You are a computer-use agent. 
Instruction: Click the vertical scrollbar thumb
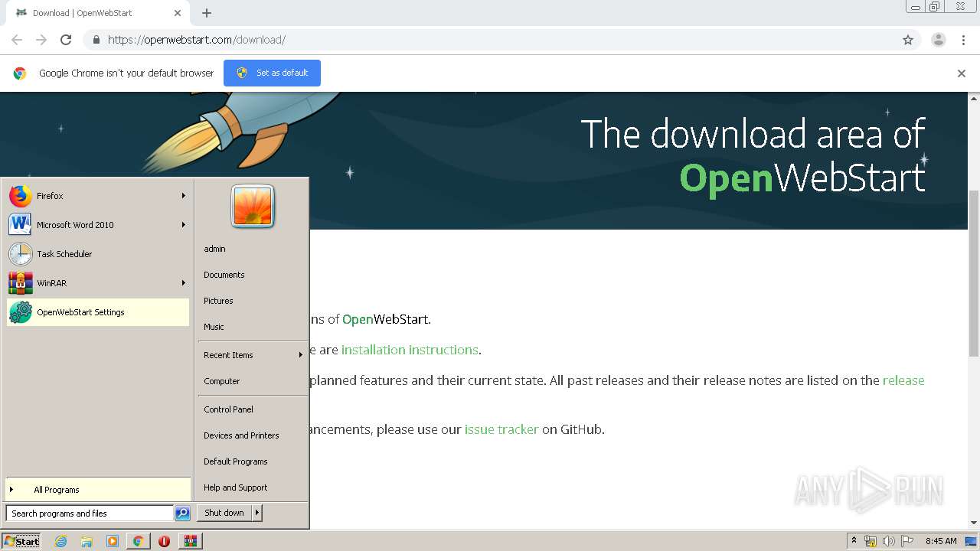click(974, 273)
